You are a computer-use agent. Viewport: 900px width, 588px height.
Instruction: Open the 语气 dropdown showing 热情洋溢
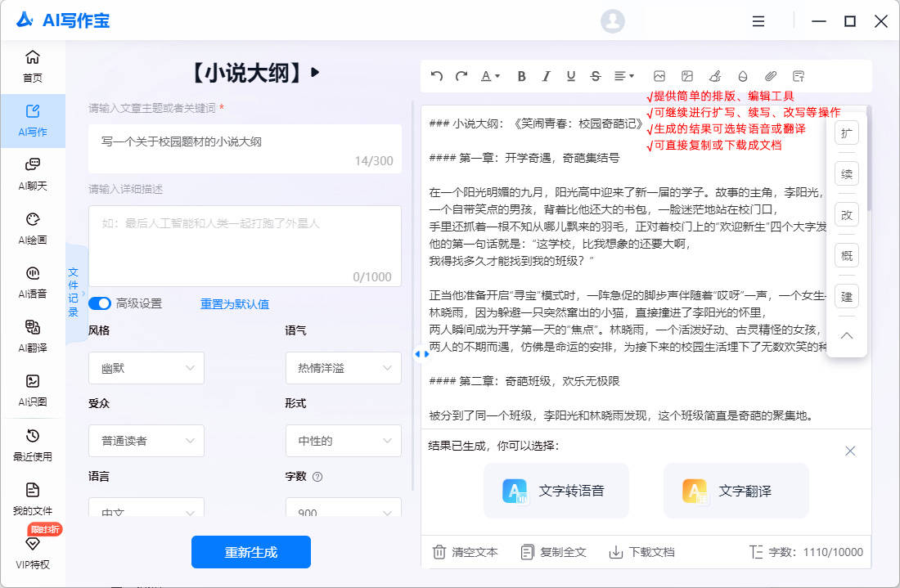(343, 368)
